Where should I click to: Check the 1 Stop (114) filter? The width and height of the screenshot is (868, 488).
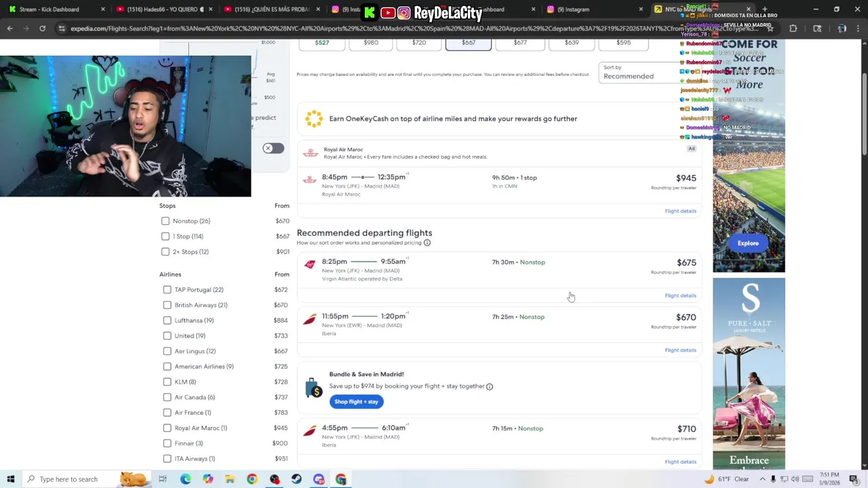pos(165,237)
